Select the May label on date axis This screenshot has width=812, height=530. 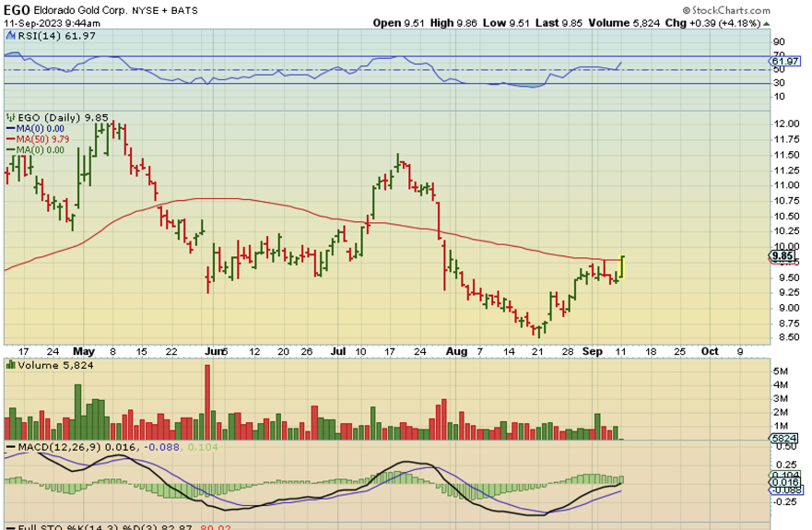[x=85, y=352]
